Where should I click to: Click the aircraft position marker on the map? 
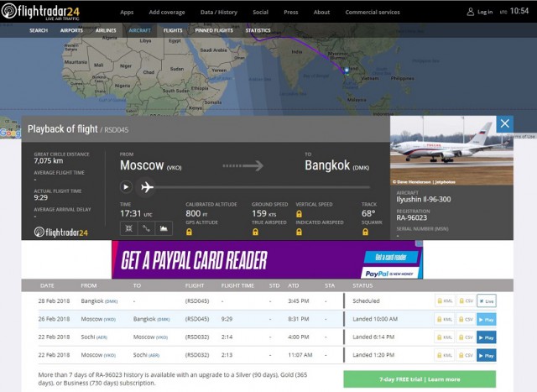tap(347, 71)
